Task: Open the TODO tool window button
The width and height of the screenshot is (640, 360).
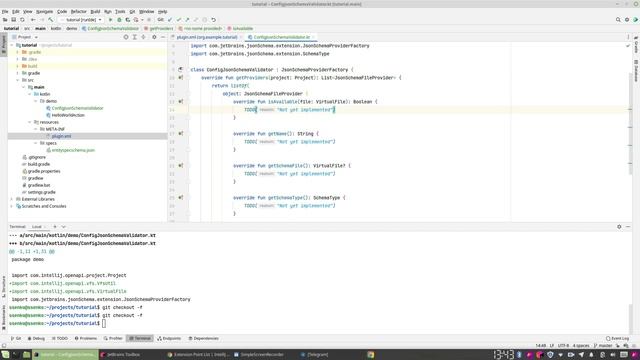Action: click(x=60, y=338)
